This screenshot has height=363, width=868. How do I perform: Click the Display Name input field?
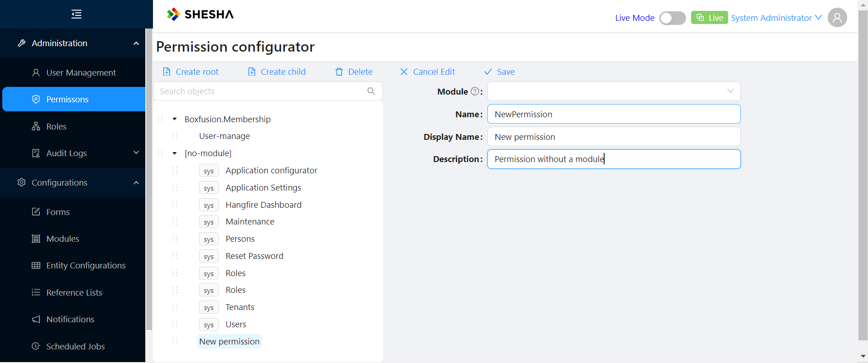[x=614, y=137]
